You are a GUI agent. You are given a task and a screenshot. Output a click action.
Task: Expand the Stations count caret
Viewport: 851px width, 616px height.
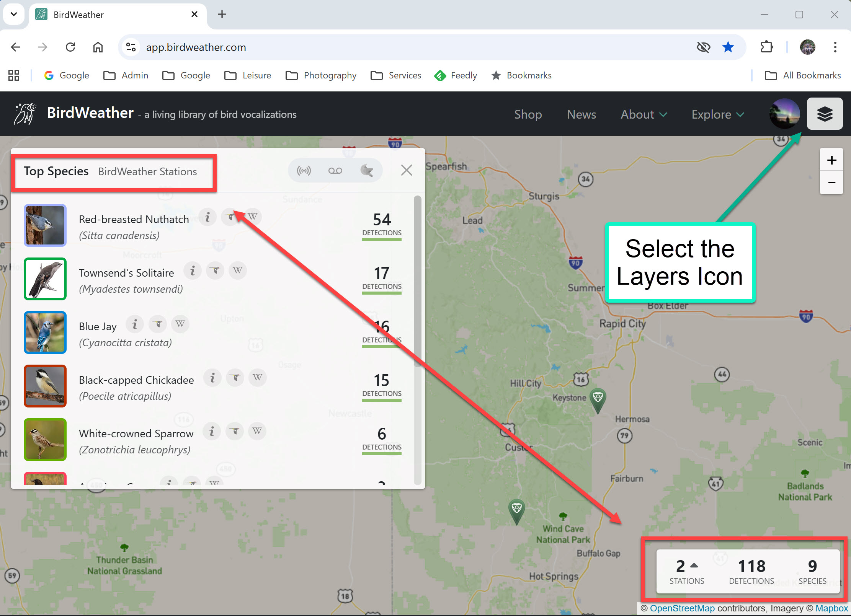pyautogui.click(x=694, y=565)
